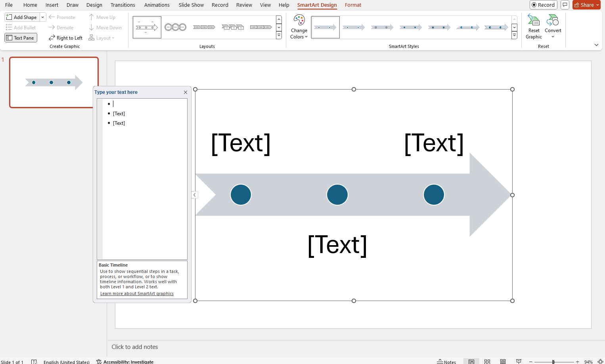This screenshot has height=364, width=605.
Task: Switch to Slide Sorter view icon
Action: 487,362
